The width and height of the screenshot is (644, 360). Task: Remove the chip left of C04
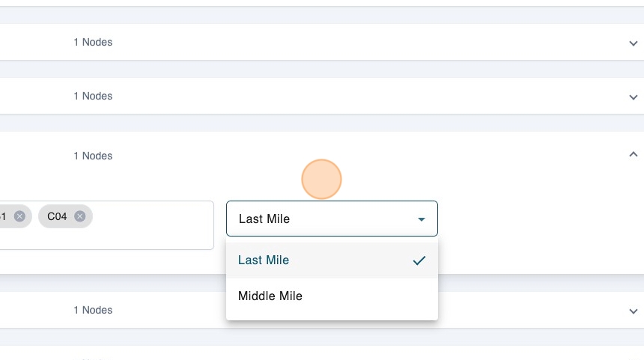point(19,216)
